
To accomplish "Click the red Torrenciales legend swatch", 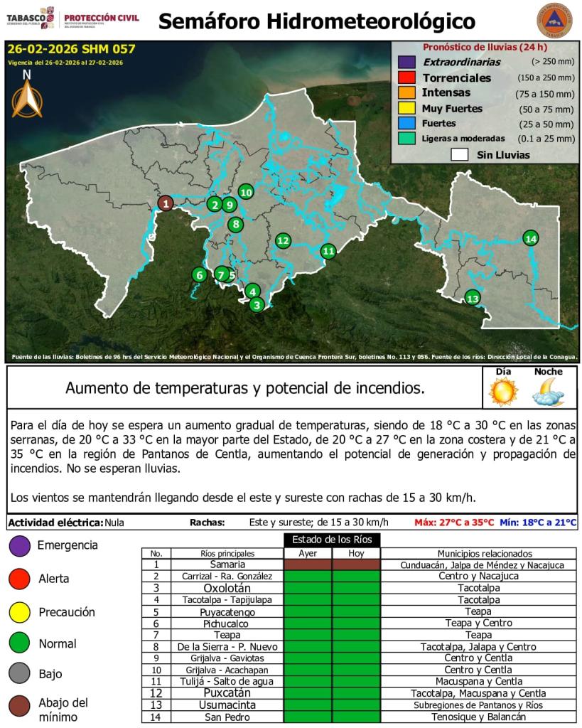I will coord(406,77).
